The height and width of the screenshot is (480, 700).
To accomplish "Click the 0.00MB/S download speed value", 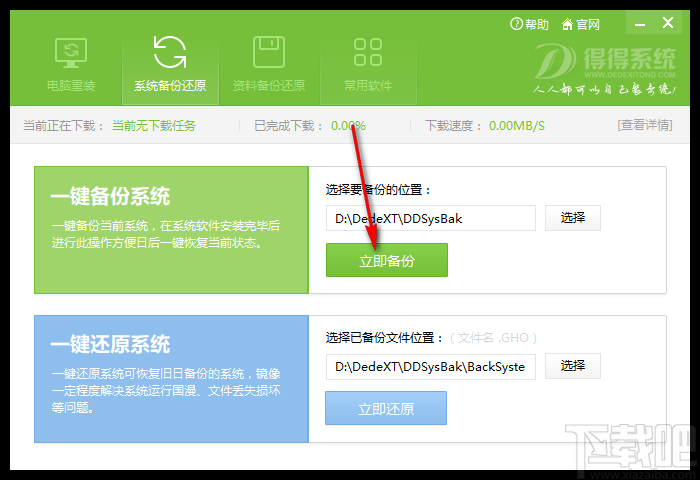I will pos(517,126).
